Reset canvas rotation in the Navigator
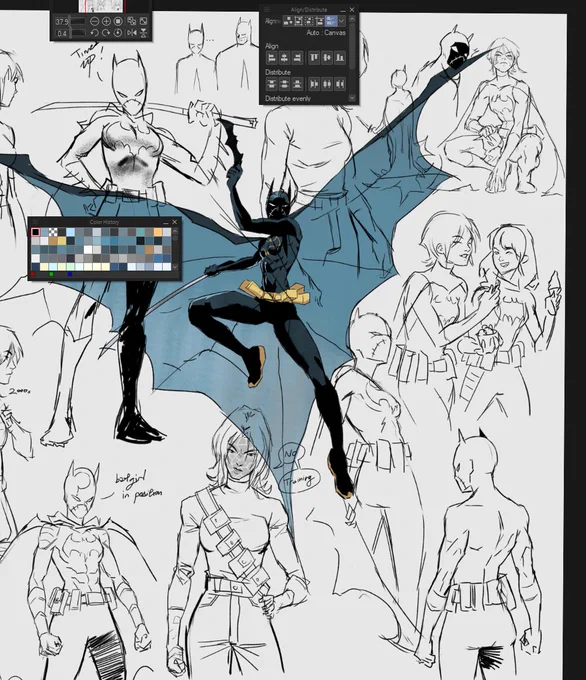The height and width of the screenshot is (680, 586). click(118, 33)
